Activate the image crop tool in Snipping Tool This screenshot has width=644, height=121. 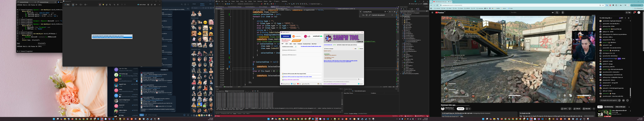coord(114,5)
